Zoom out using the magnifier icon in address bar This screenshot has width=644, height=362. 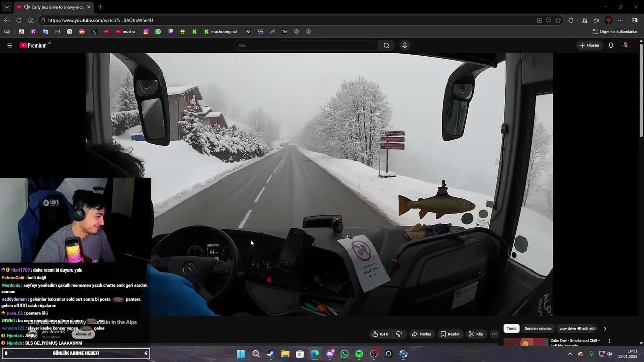[549, 20]
